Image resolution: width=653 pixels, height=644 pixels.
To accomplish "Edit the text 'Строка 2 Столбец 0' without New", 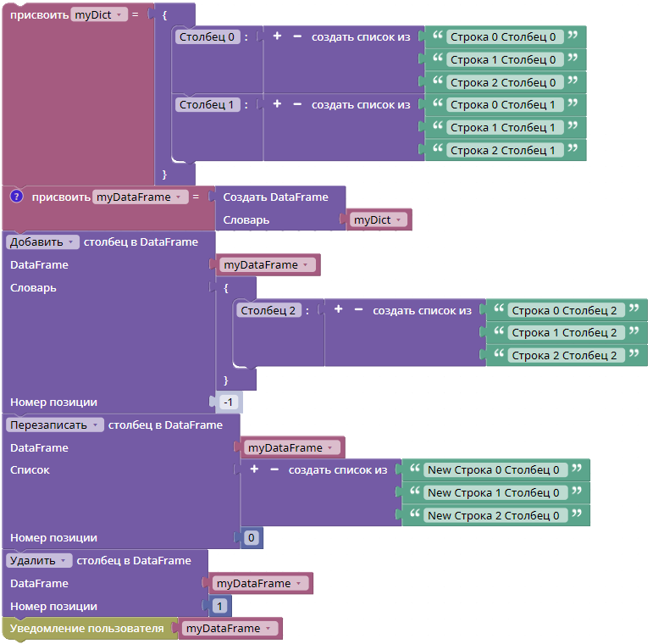I will coord(503,82).
